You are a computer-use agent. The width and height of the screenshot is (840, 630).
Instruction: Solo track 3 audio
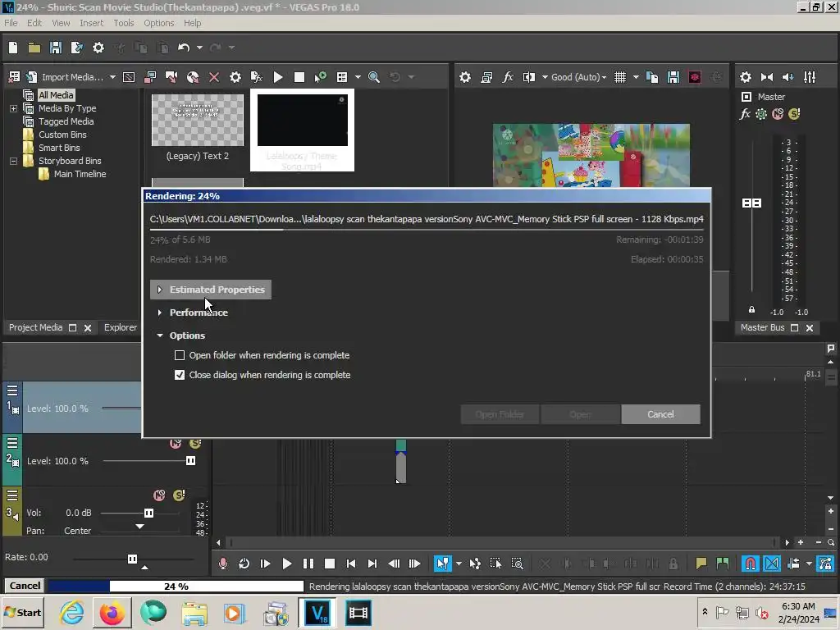click(179, 495)
